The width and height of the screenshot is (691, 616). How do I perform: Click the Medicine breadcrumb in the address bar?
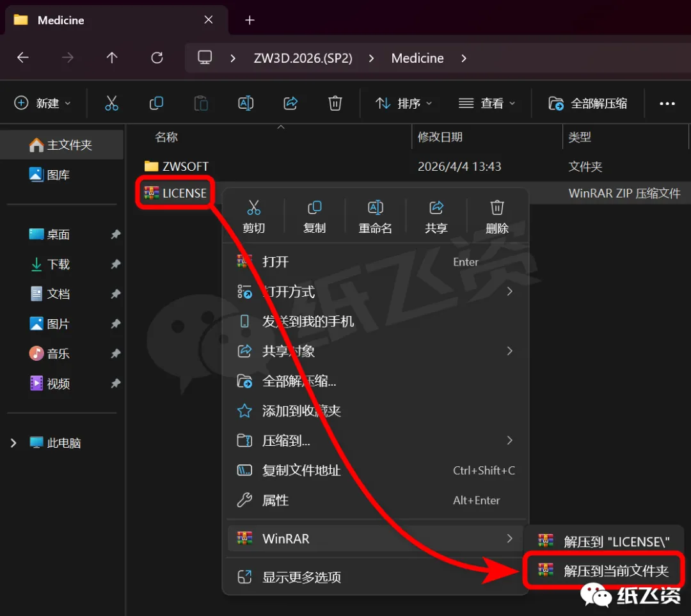[417, 58]
